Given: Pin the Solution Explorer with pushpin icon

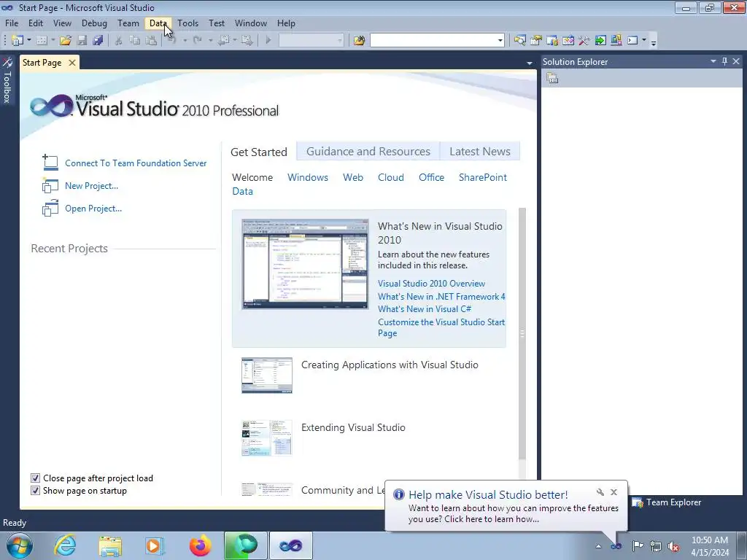Looking at the screenshot, I should click(x=724, y=61).
